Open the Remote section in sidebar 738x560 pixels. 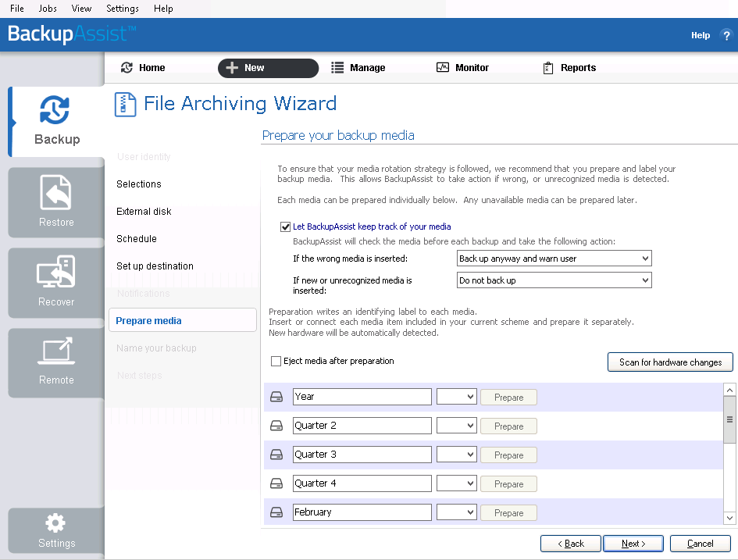(56, 362)
